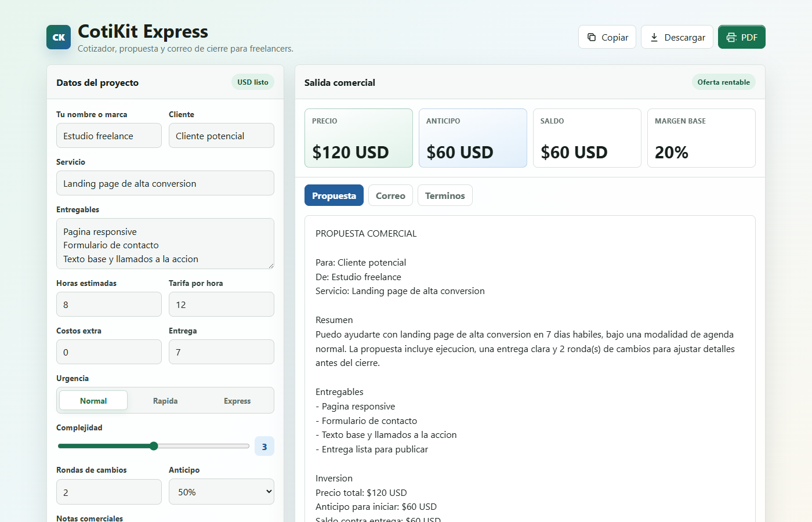Click the Rondas de cambios field
The image size is (812, 522).
[109, 492]
